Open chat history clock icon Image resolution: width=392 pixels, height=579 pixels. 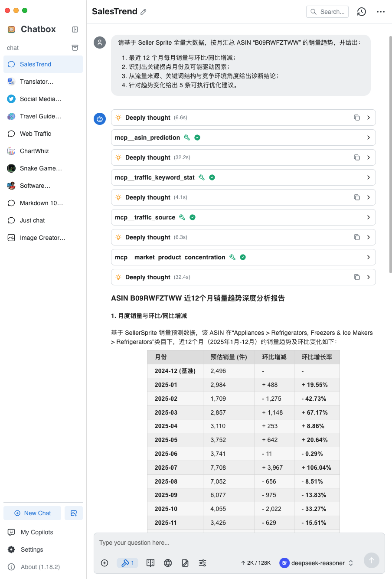[361, 12]
